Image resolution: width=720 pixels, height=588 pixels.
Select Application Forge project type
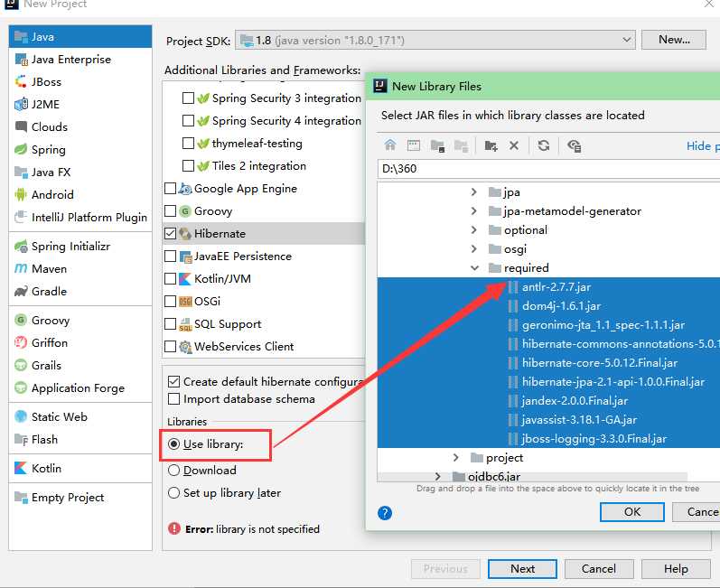pyautogui.click(x=79, y=387)
